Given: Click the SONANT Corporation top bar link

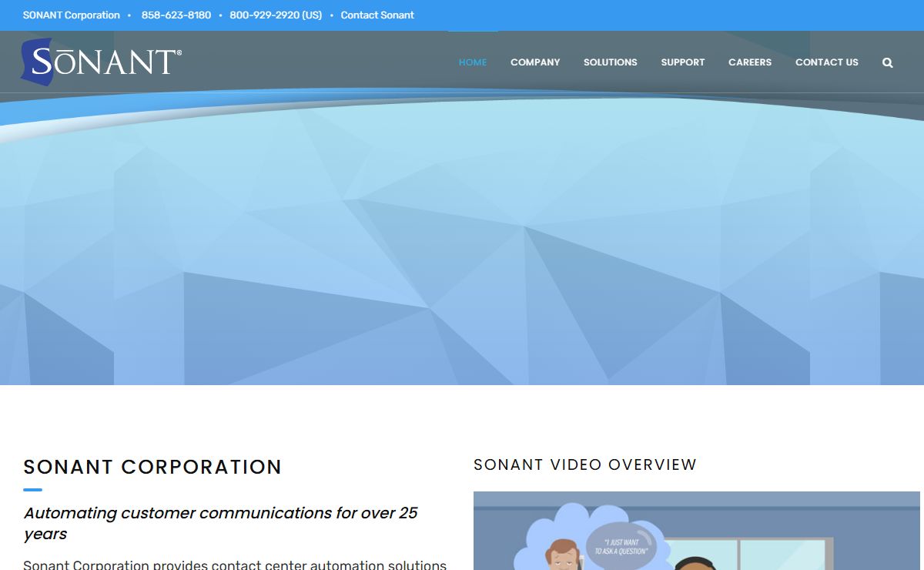Looking at the screenshot, I should coord(72,15).
